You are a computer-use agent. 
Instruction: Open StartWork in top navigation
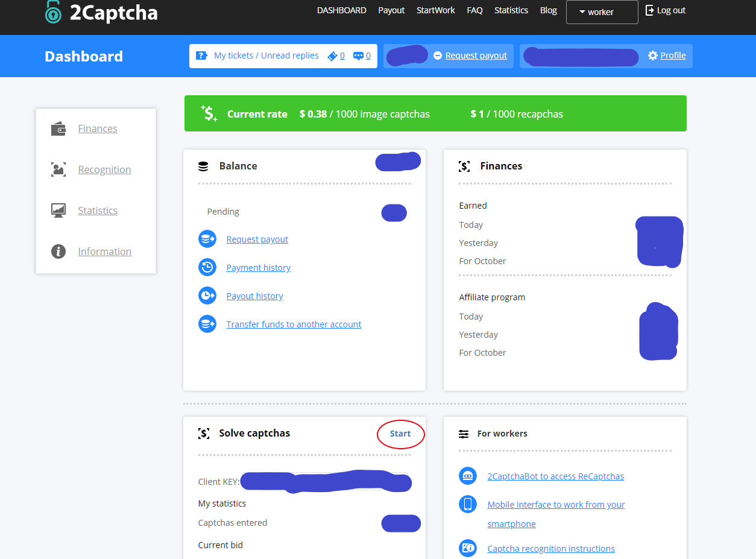click(436, 10)
